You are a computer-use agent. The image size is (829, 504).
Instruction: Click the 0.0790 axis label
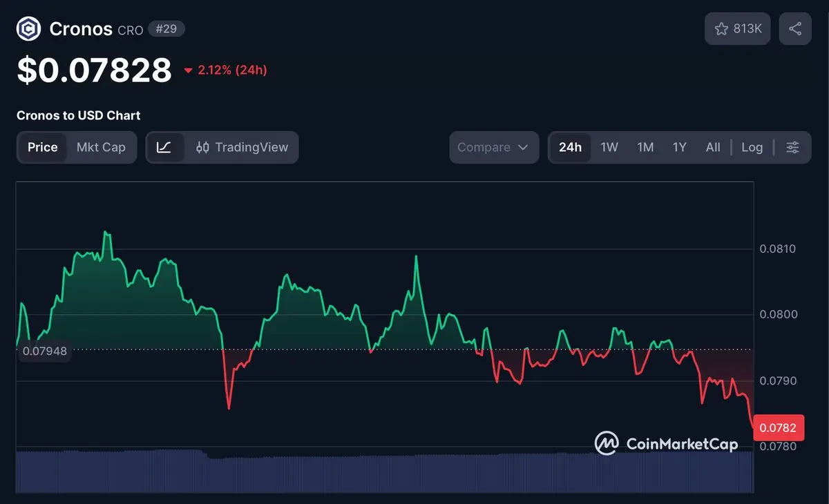click(x=778, y=380)
